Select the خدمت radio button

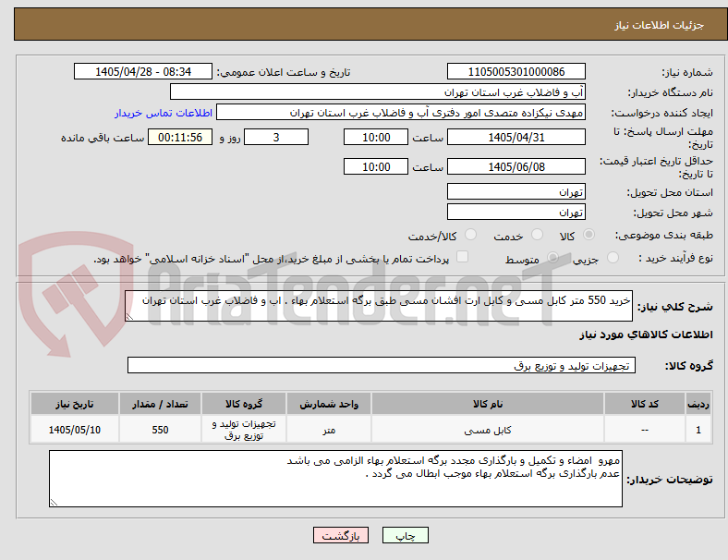coord(537,235)
